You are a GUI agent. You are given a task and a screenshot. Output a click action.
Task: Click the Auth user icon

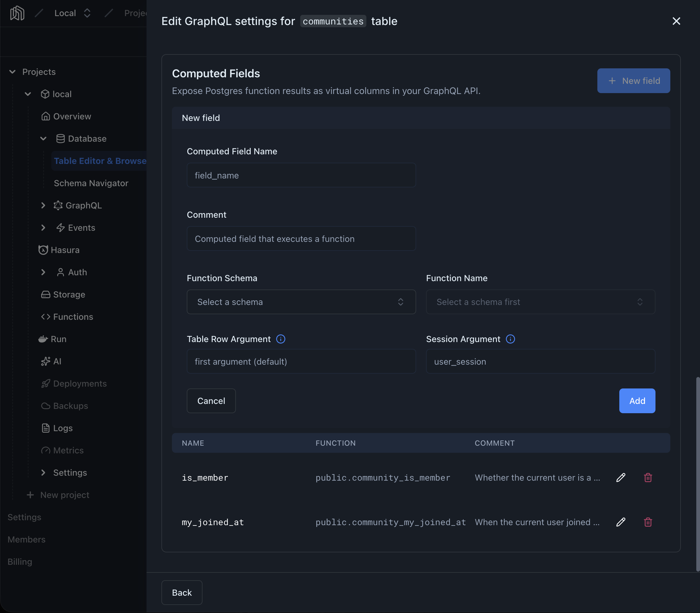coord(61,272)
